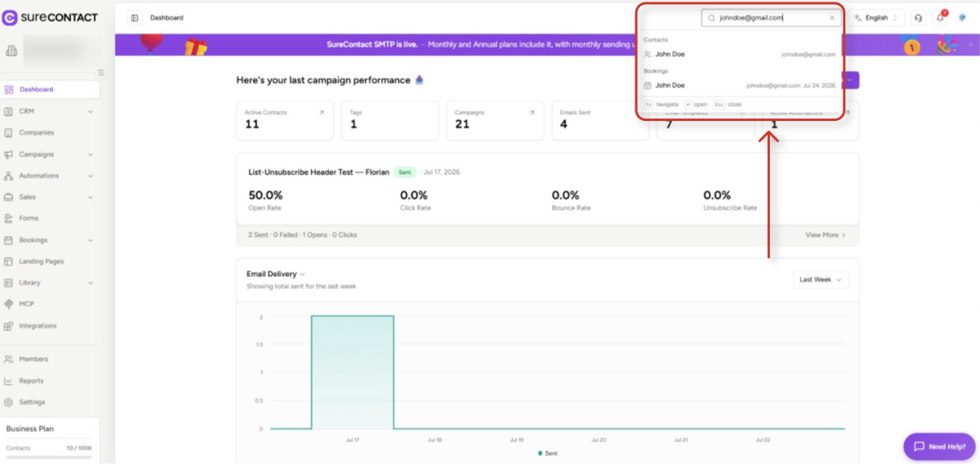Click List-Unsubscribe Header Test campaign title

(x=318, y=172)
